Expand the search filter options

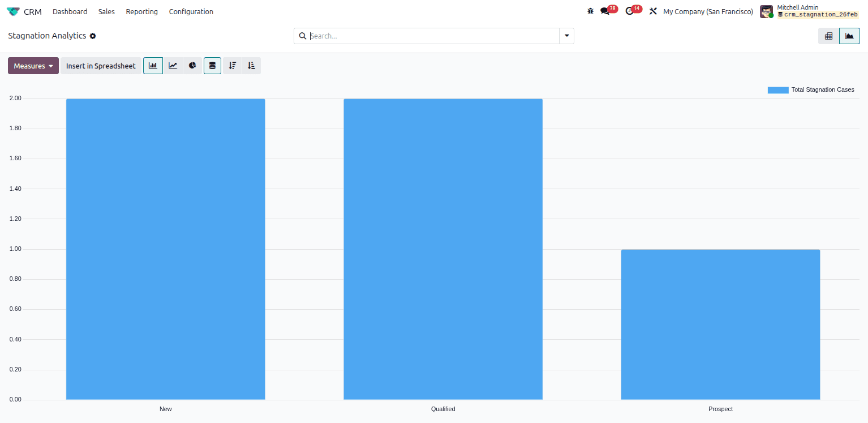click(x=566, y=36)
